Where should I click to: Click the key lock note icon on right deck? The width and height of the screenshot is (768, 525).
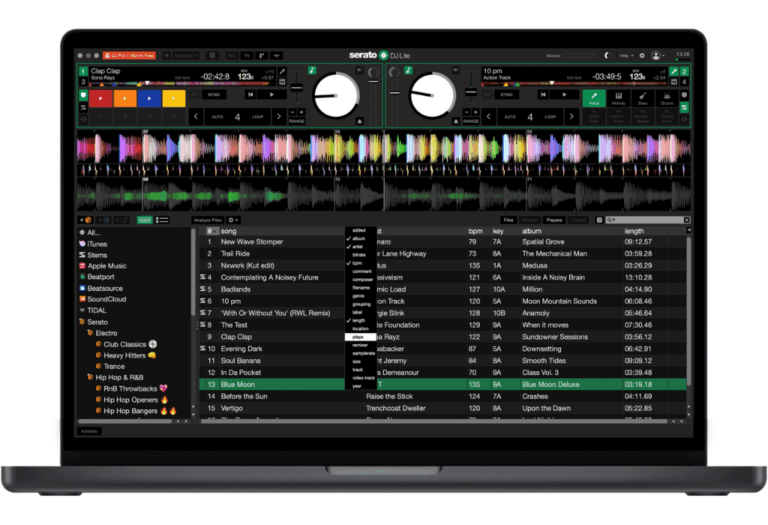point(408,71)
